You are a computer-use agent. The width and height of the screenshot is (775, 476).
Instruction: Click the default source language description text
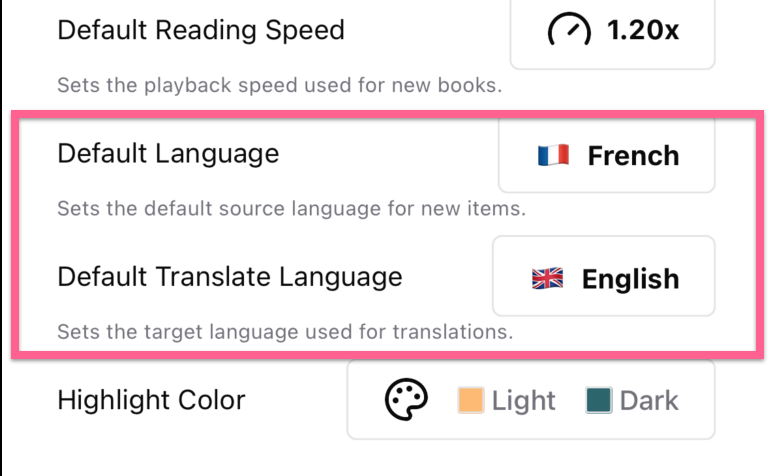(x=291, y=210)
